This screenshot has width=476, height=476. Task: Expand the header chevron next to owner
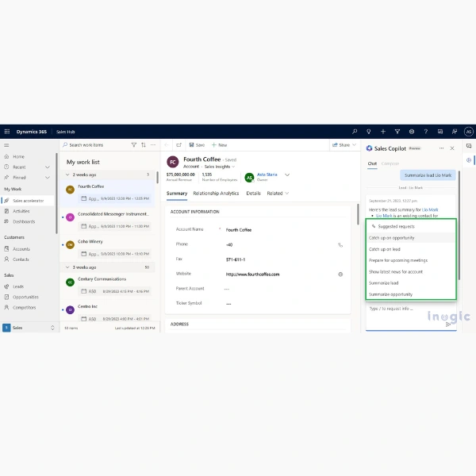[287, 175]
